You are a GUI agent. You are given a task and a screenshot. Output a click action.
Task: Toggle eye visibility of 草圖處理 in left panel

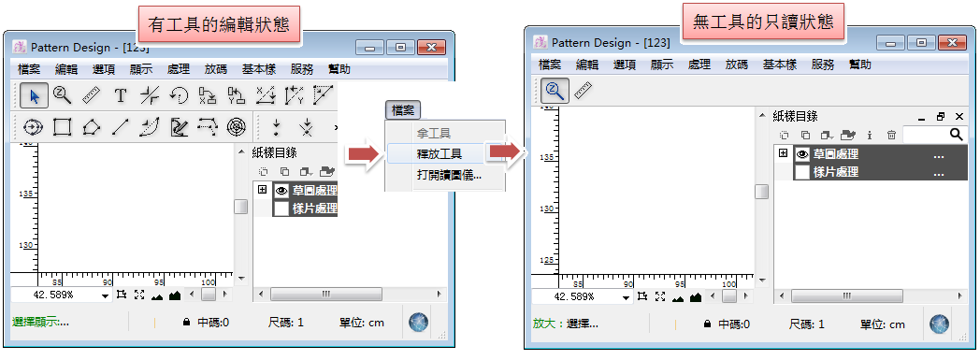[x=281, y=191]
